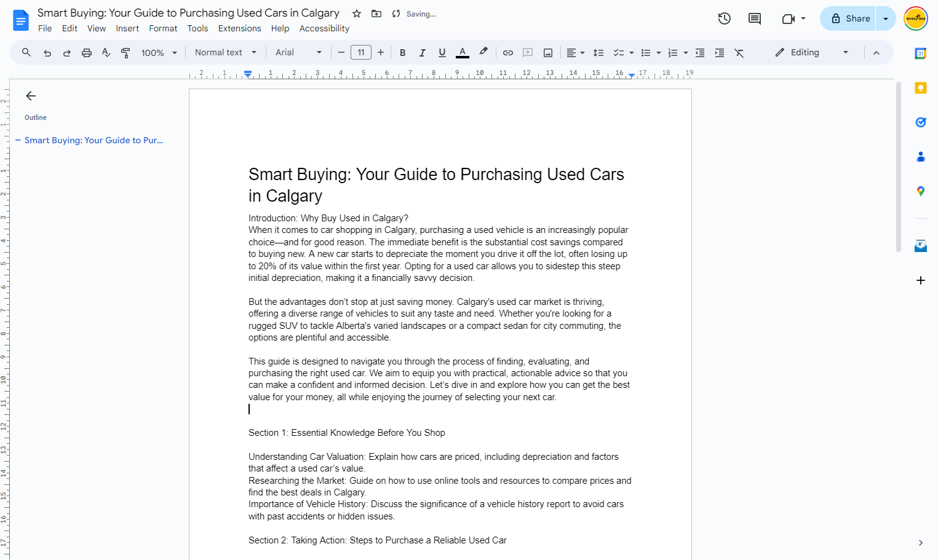
Task: Open the text color picker
Action: pos(463,53)
